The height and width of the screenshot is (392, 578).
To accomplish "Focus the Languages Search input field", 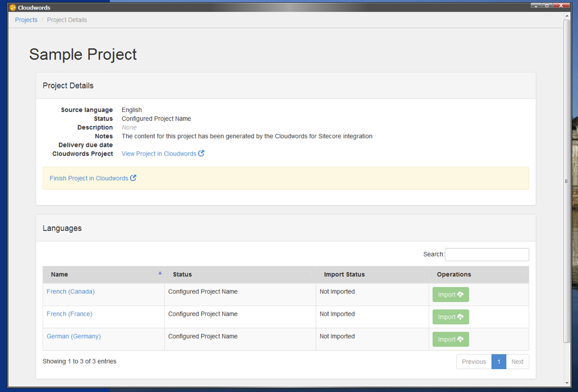I will point(487,254).
